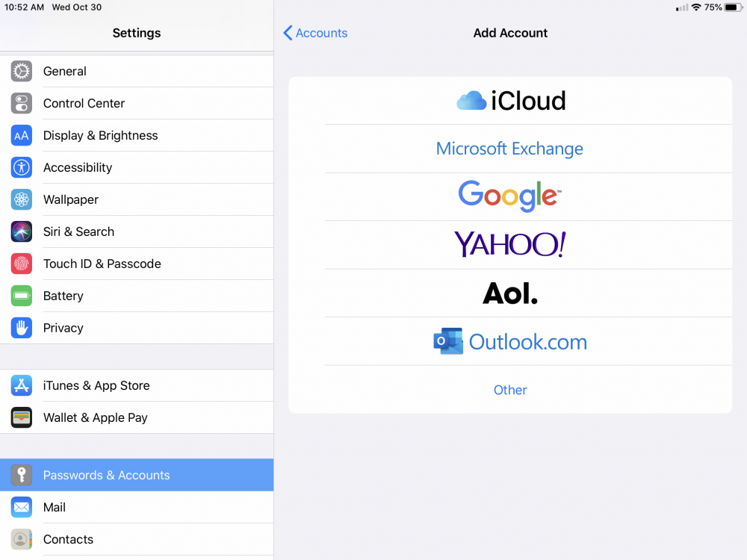Tap the Wallpaper flower icon
This screenshot has height=560, width=747.
[22, 200]
